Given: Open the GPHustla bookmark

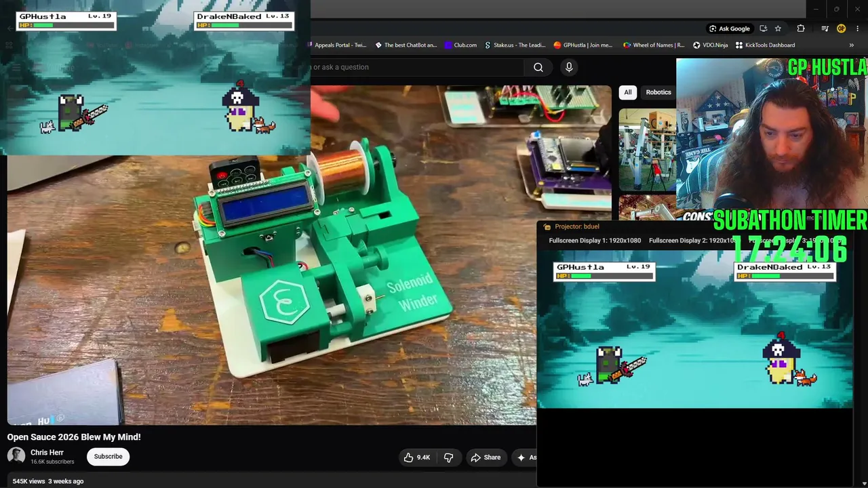Looking at the screenshot, I should 583,45.
